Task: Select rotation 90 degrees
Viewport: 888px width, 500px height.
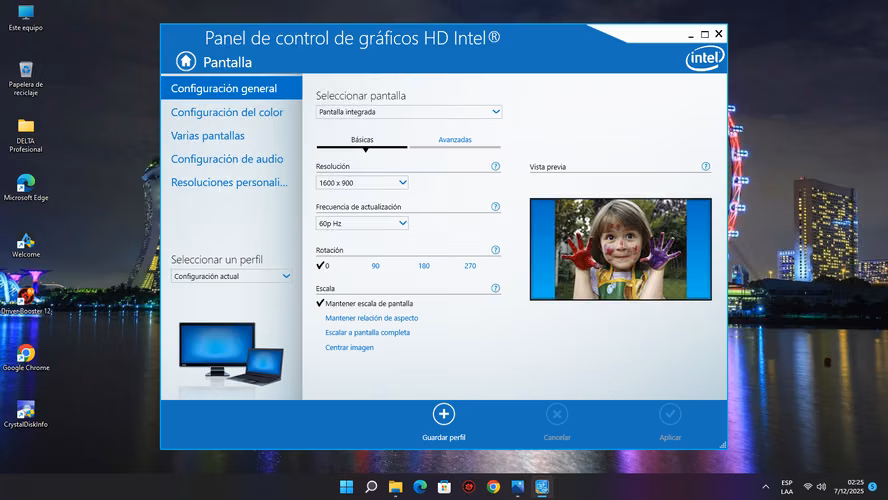Action: click(x=375, y=266)
